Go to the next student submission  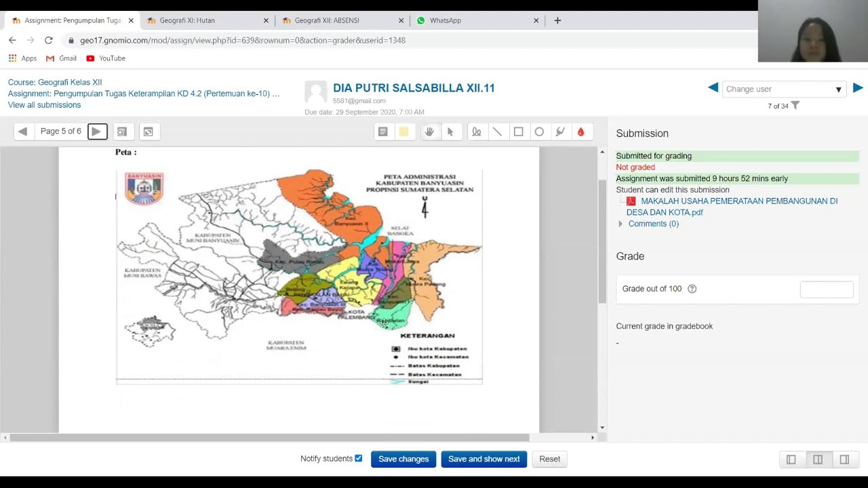click(x=858, y=87)
